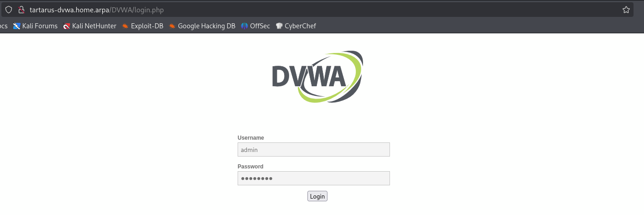644x215 pixels.
Task: Click the Kali Forums bookmark icon
Action: [17, 26]
